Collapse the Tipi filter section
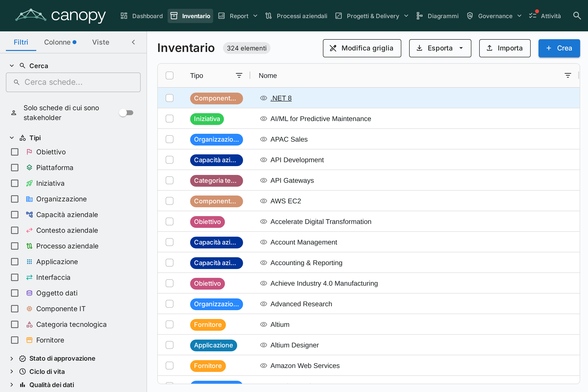 [12, 138]
